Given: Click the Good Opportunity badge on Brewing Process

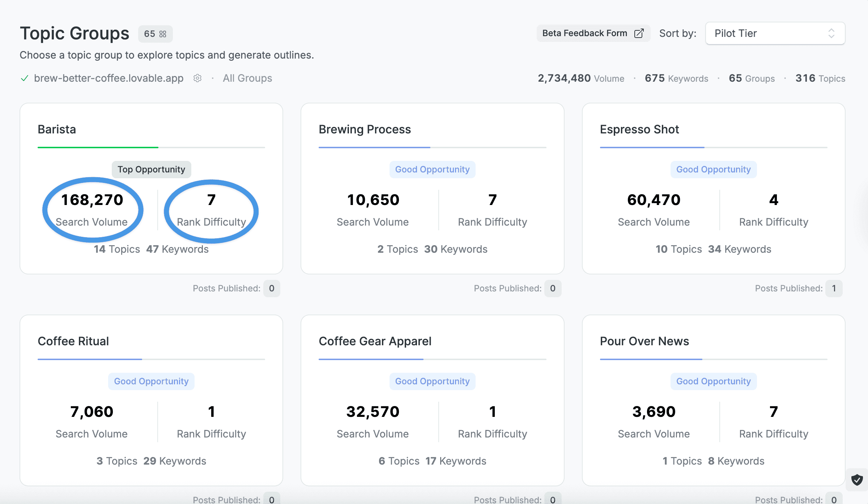Looking at the screenshot, I should (x=432, y=170).
